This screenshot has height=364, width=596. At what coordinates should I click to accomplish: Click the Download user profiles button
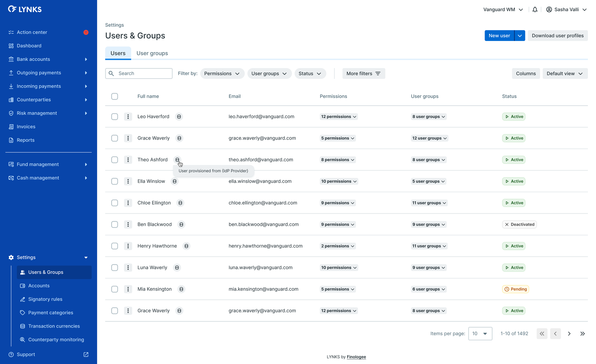tap(558, 36)
